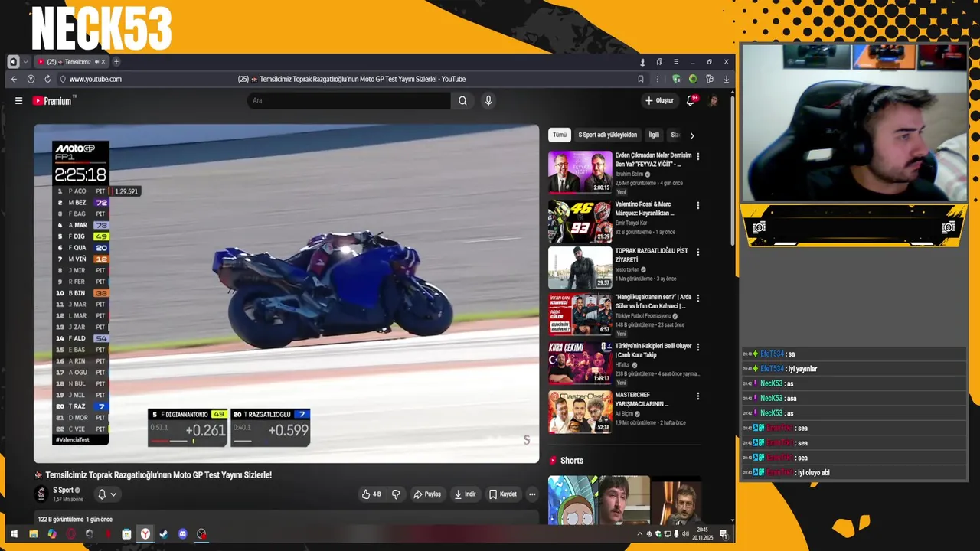Go to YouTube Premium home logo
The width and height of the screenshot is (980, 551).
click(x=51, y=101)
